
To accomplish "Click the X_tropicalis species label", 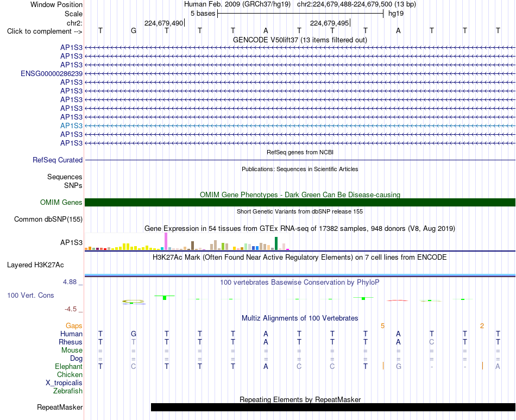I will [64, 383].
